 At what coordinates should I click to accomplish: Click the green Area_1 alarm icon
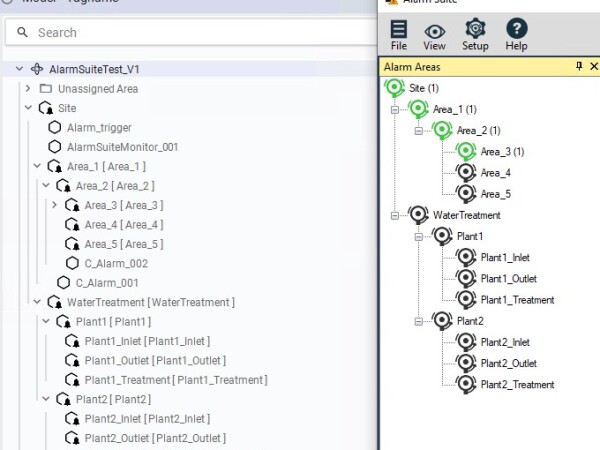tap(419, 109)
